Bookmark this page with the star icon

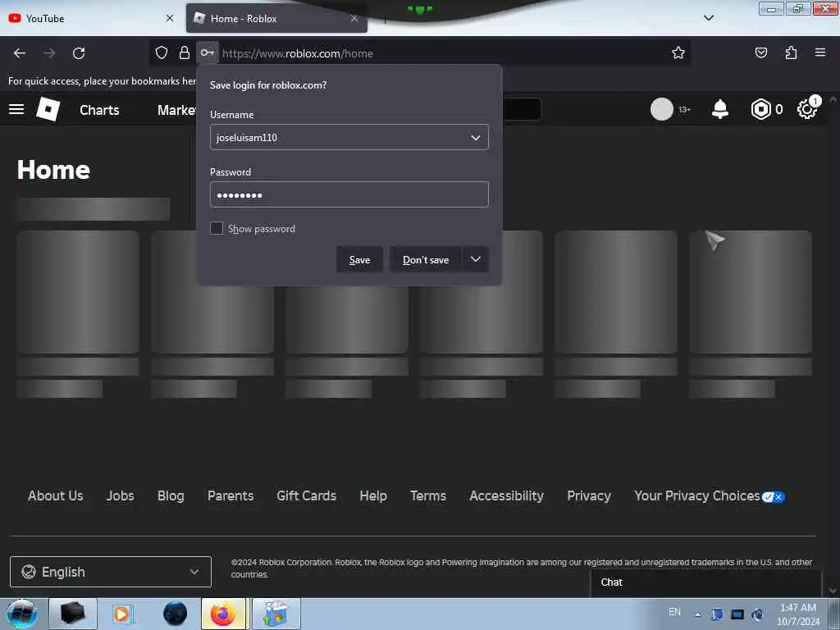678,52
